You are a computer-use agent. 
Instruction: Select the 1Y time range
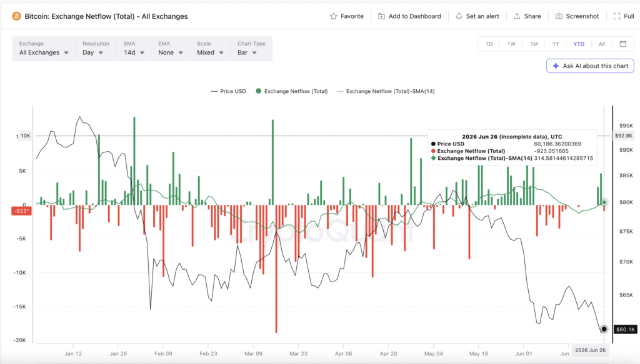pyautogui.click(x=556, y=44)
